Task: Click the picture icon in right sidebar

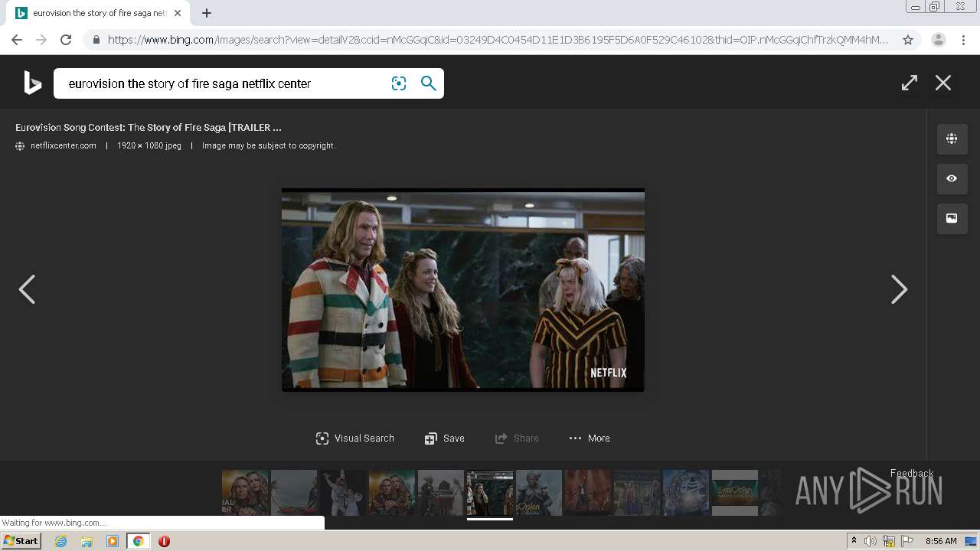Action: [952, 218]
